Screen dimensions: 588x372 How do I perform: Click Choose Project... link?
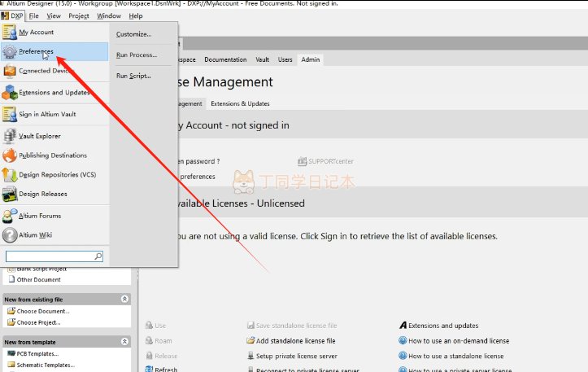38,322
